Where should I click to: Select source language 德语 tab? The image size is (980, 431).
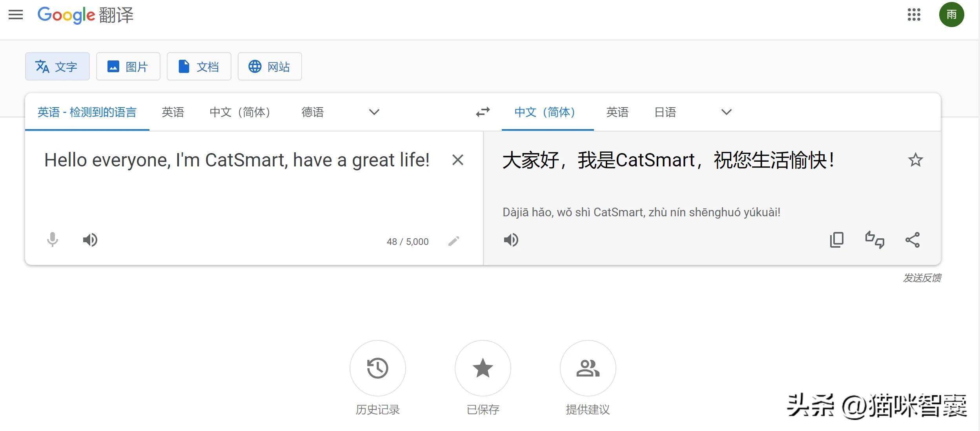(313, 112)
